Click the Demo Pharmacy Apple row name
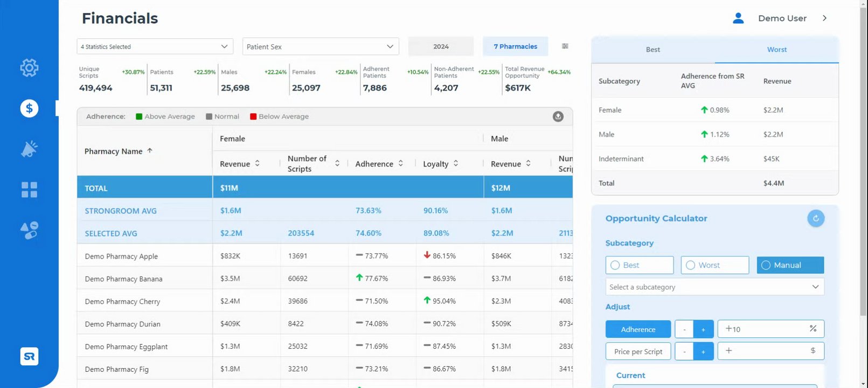The image size is (868, 388). pyautogui.click(x=121, y=257)
